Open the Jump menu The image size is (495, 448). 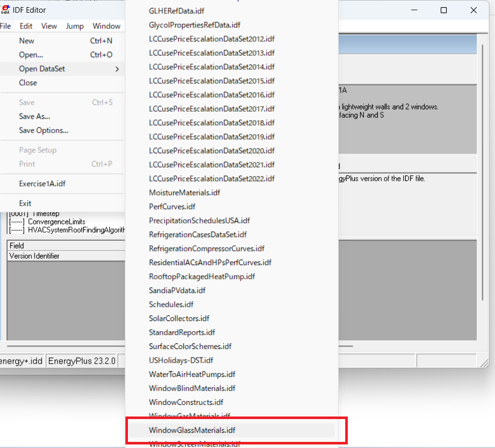pos(75,26)
